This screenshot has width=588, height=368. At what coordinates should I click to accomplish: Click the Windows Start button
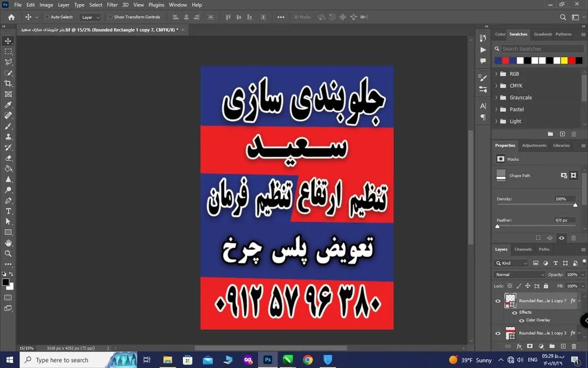[10, 360]
